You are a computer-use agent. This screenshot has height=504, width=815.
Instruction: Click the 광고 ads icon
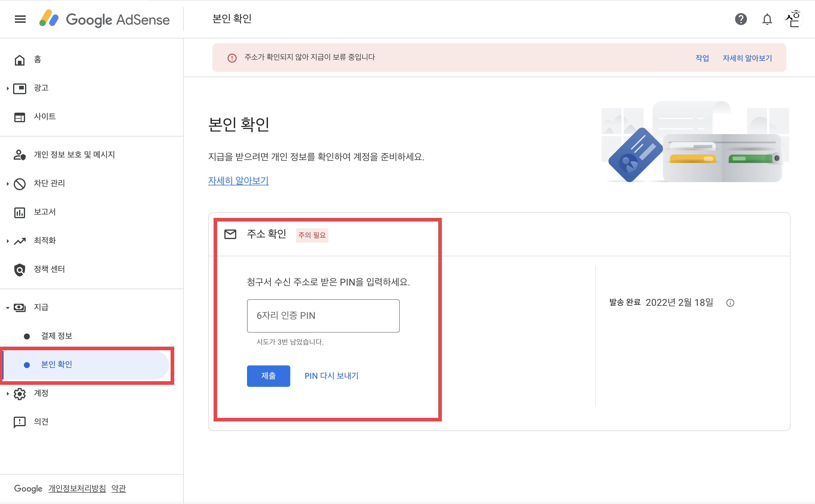pos(20,88)
